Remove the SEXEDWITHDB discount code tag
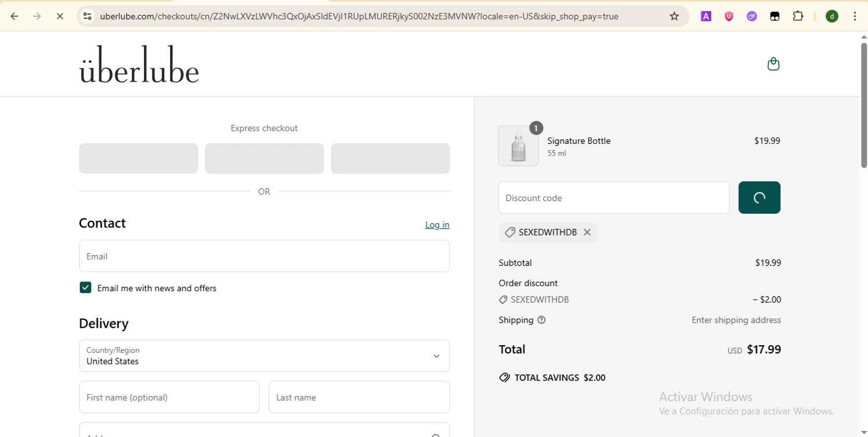Screen dimensions: 868x437 tap(587, 232)
